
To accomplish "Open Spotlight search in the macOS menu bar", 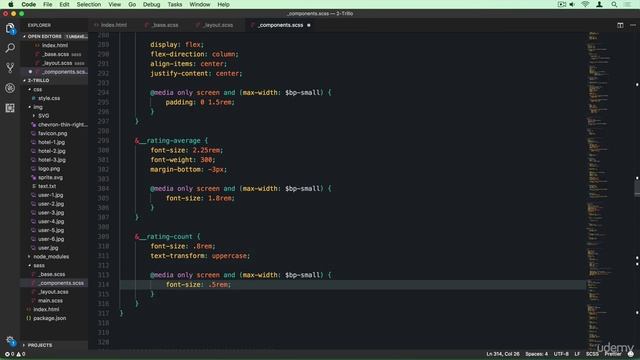I will (614, 4).
